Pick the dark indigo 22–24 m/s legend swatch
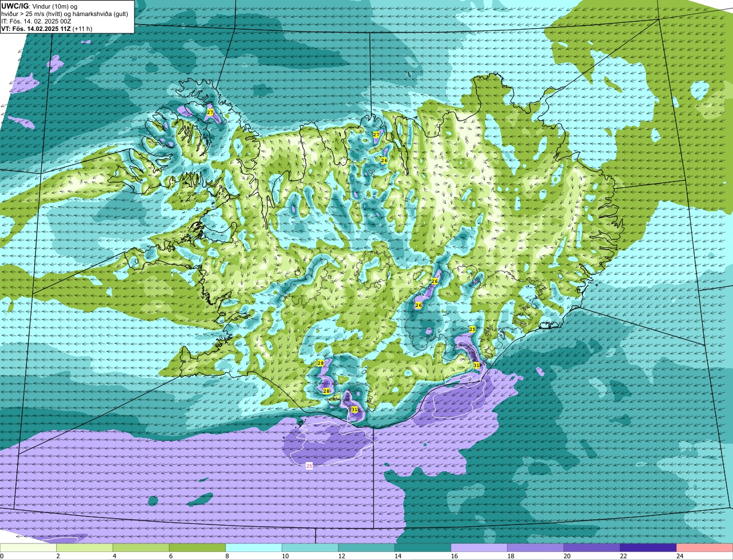This screenshot has width=733, height=560. pyautogui.click(x=649, y=548)
